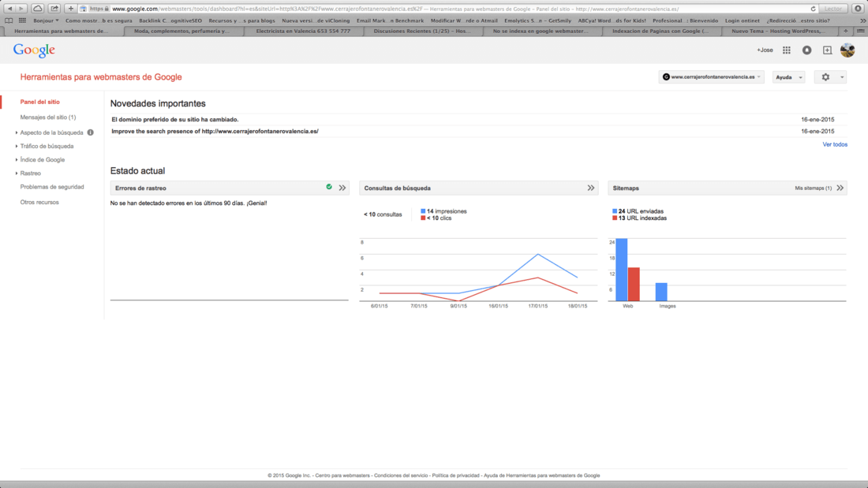Screen dimensions: 868x488
Task: Switch to the Discusiones Recientes tab
Action: (x=422, y=31)
